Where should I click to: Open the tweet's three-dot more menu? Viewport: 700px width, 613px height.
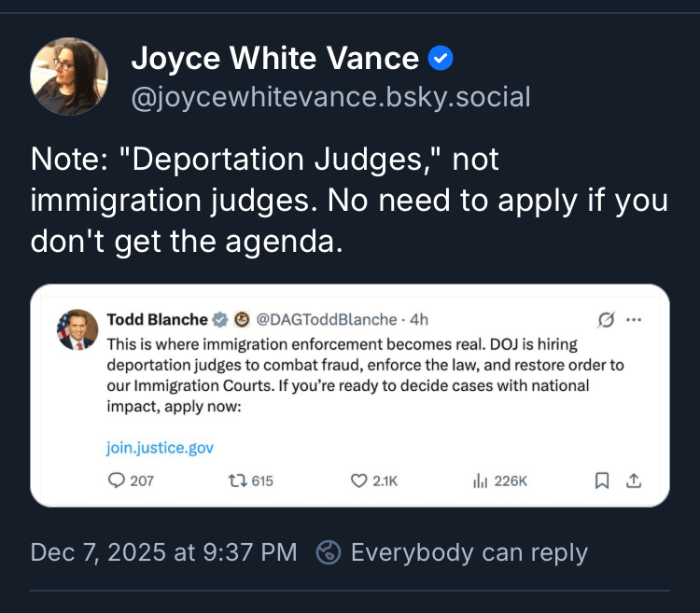[x=635, y=320]
